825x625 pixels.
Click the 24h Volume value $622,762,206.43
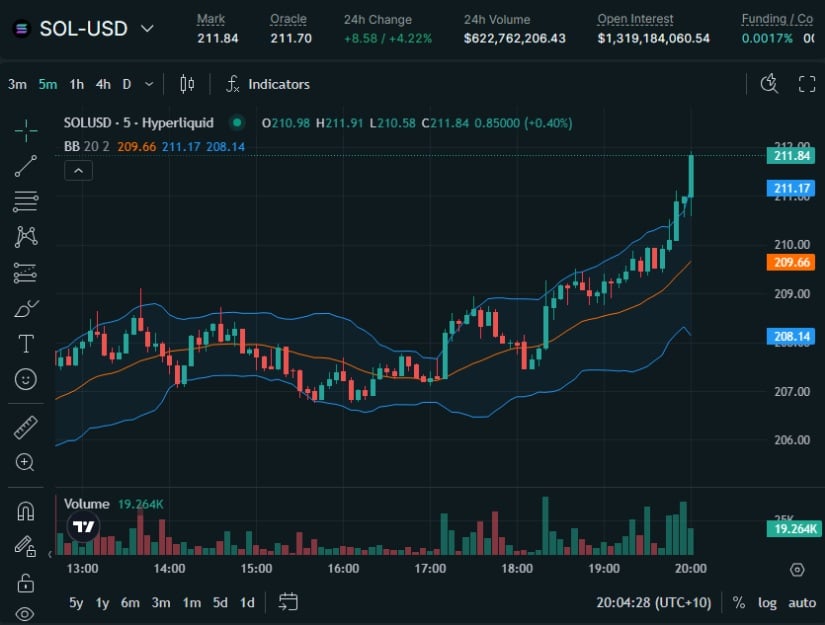[x=515, y=38]
